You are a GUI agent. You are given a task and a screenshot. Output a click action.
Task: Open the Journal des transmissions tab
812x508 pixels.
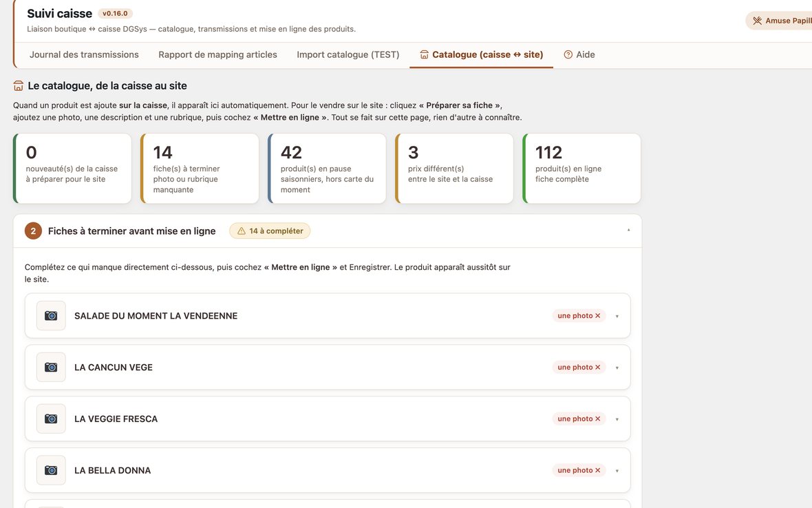click(84, 54)
